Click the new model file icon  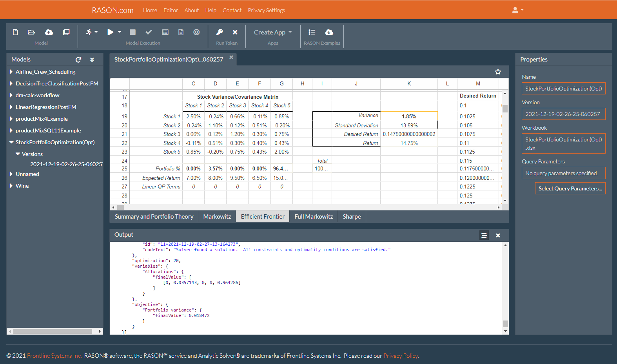tap(15, 32)
